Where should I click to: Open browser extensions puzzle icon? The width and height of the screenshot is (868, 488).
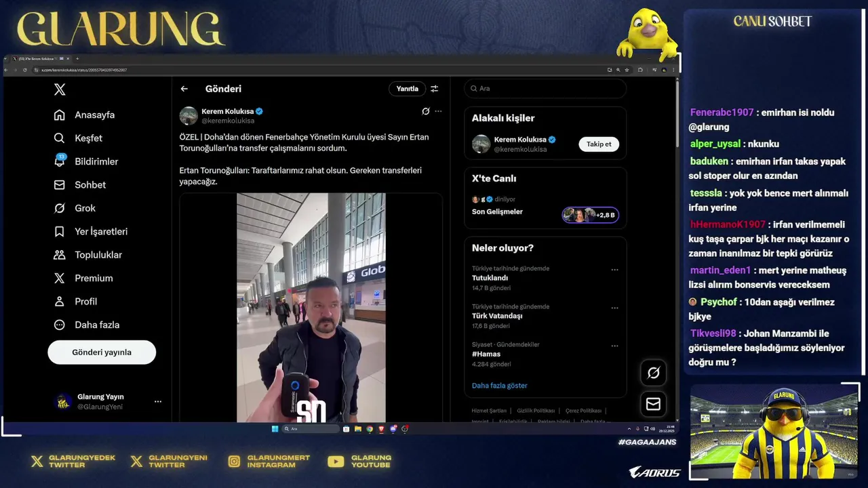640,70
